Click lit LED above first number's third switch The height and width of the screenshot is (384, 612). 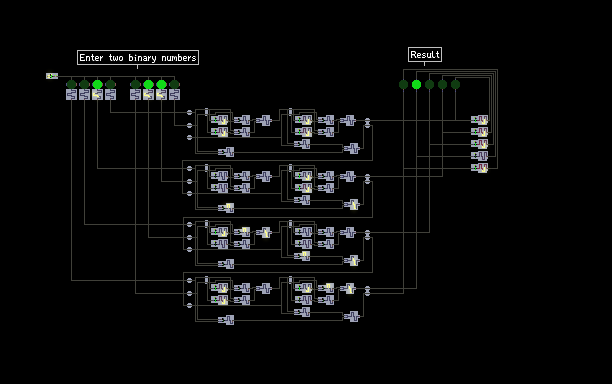click(98, 84)
